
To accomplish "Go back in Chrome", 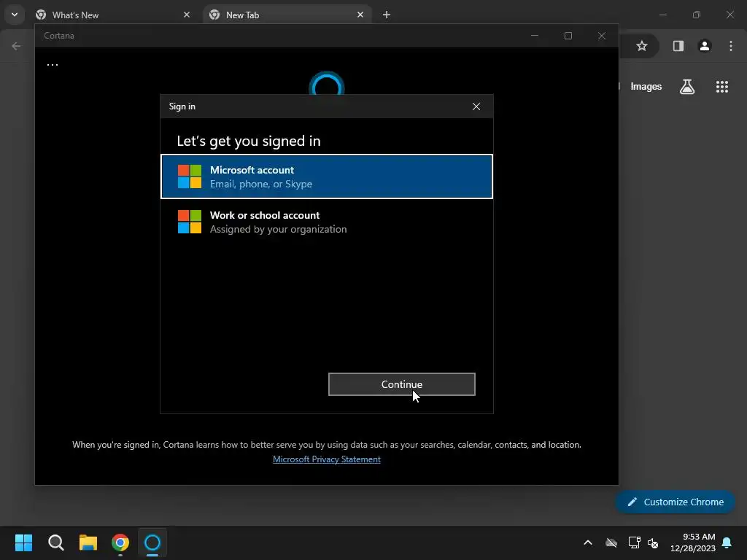I will [x=16, y=46].
